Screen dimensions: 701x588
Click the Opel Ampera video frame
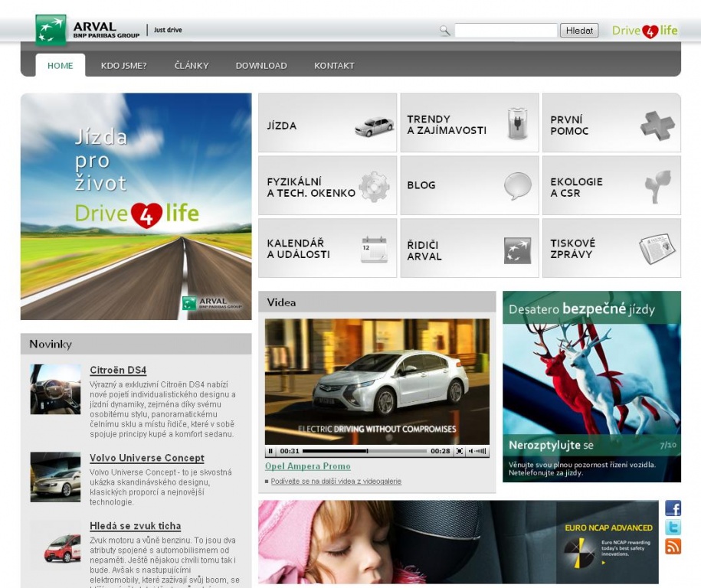pyautogui.click(x=377, y=381)
